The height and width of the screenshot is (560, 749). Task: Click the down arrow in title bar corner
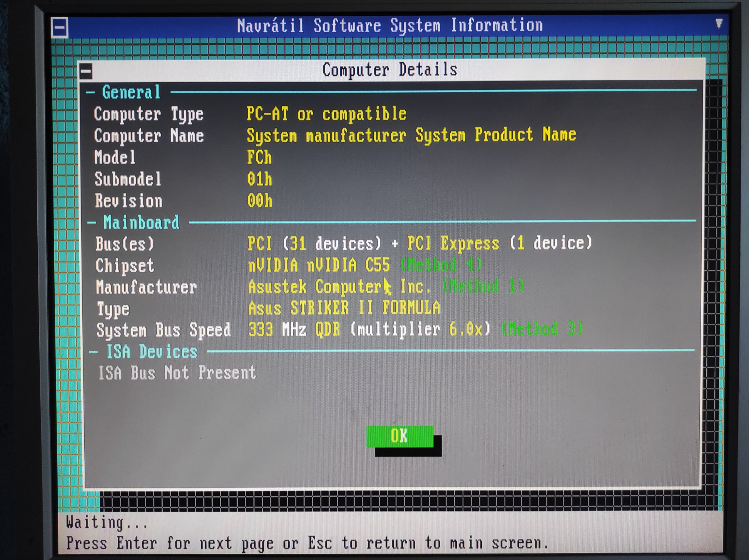pyautogui.click(x=718, y=23)
